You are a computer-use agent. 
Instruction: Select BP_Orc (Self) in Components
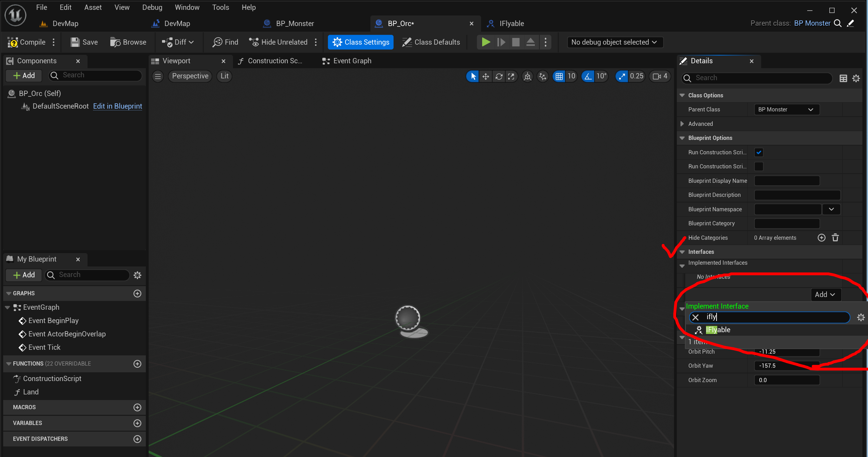(40, 94)
